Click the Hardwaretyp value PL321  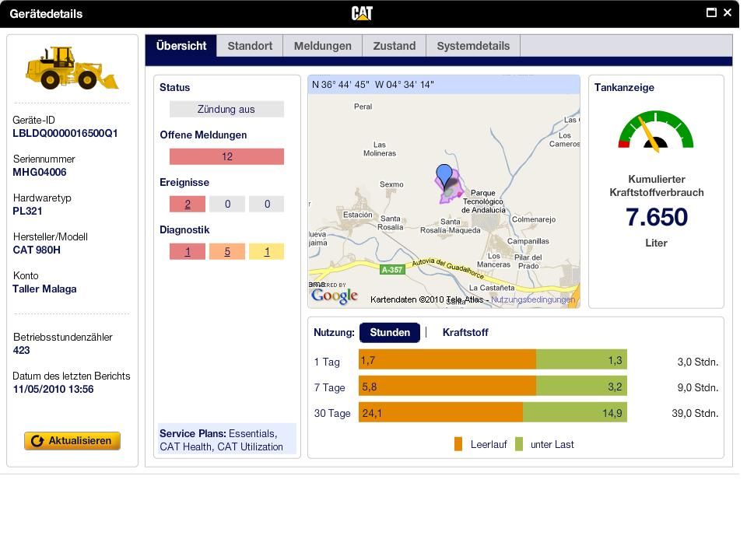[27, 211]
